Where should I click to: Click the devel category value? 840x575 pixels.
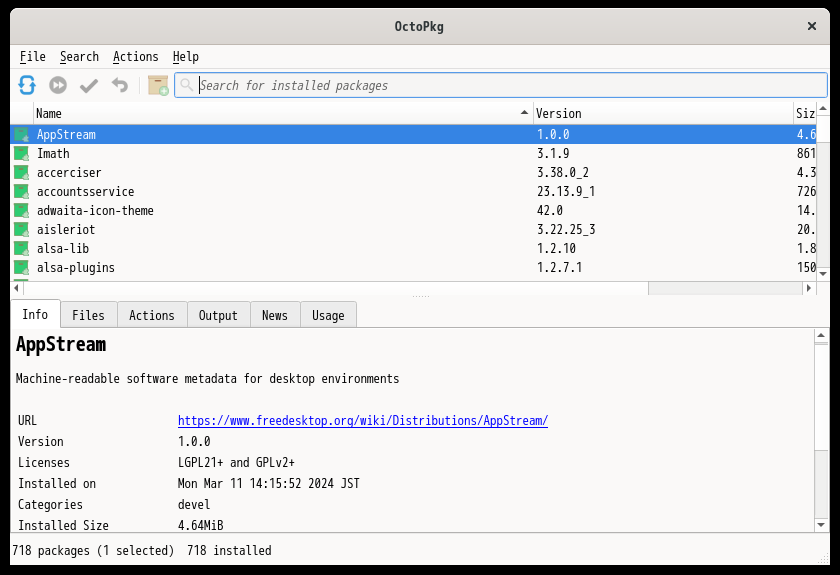click(194, 504)
